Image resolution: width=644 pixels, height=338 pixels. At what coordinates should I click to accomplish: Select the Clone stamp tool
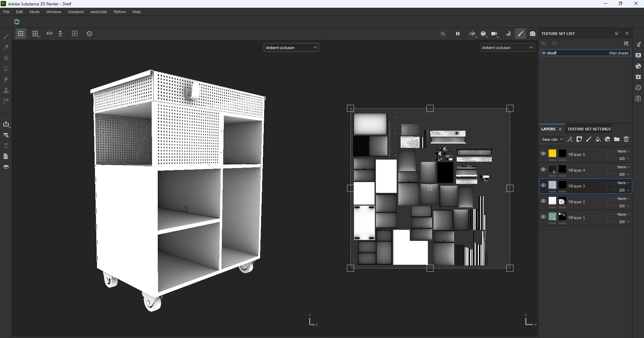coord(6,90)
